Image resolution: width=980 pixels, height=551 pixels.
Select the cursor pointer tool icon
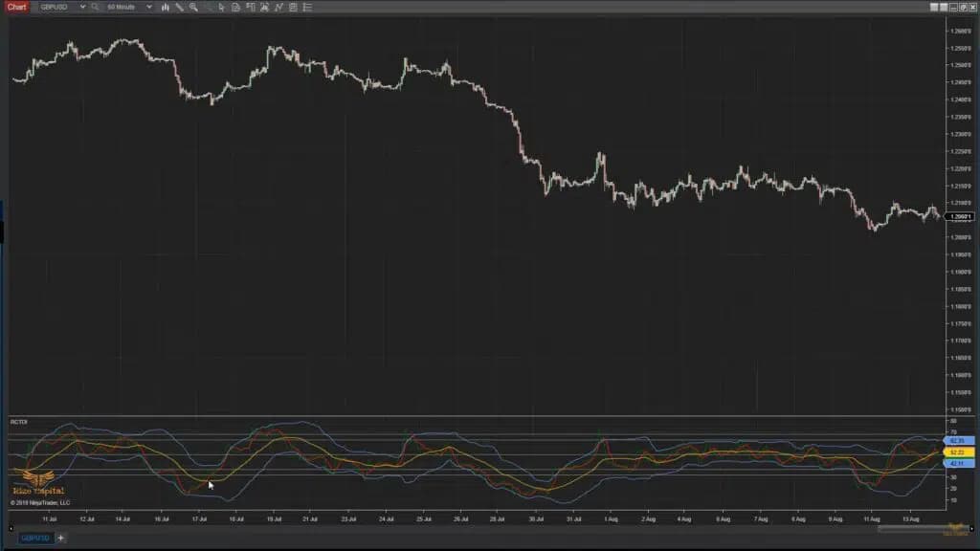[x=222, y=7]
